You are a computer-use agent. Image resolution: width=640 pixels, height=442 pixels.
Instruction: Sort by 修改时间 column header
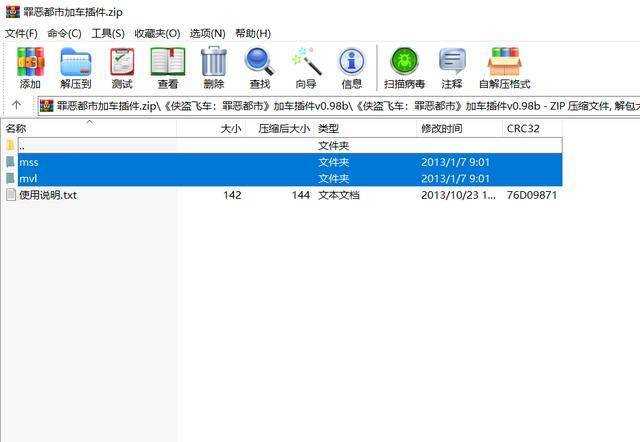(x=459, y=129)
